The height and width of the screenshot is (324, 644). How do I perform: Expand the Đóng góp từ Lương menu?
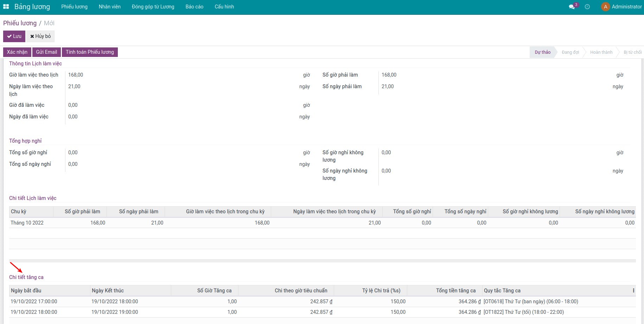coord(153,7)
